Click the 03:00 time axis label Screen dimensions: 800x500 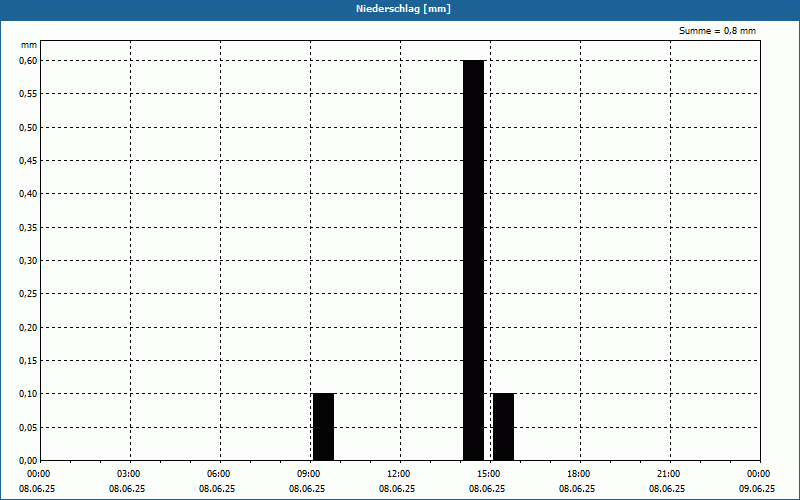[x=128, y=474]
